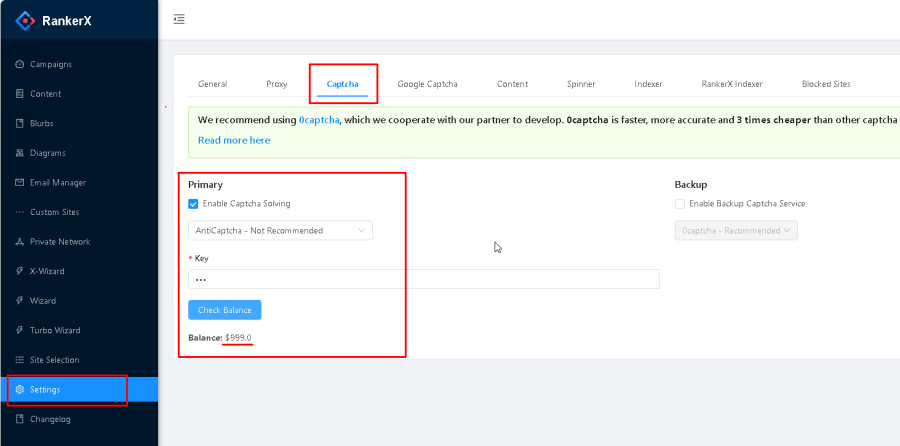Click the Email Manager envelope icon

click(20, 183)
